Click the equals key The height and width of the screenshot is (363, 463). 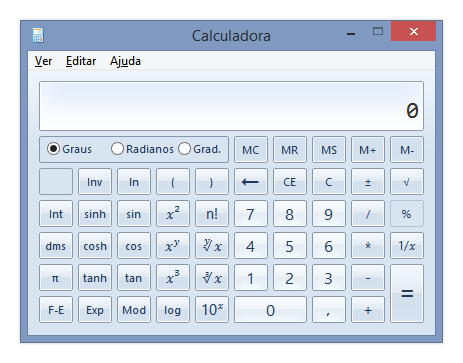[x=407, y=294]
